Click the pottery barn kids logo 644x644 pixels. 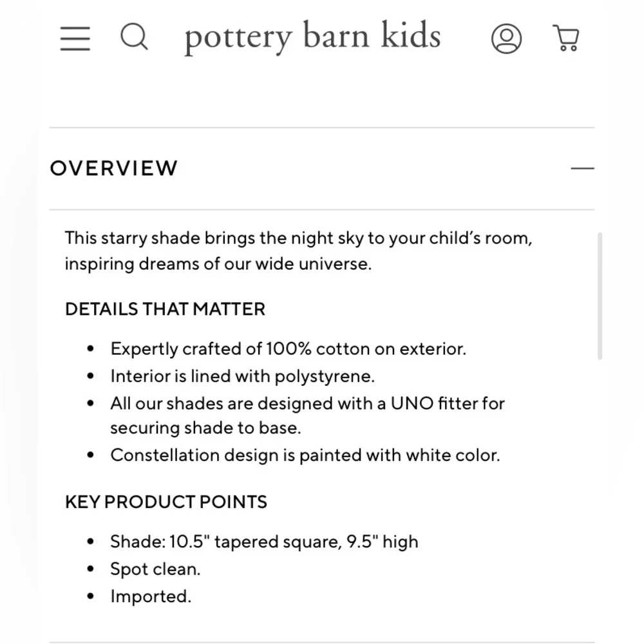(x=312, y=37)
